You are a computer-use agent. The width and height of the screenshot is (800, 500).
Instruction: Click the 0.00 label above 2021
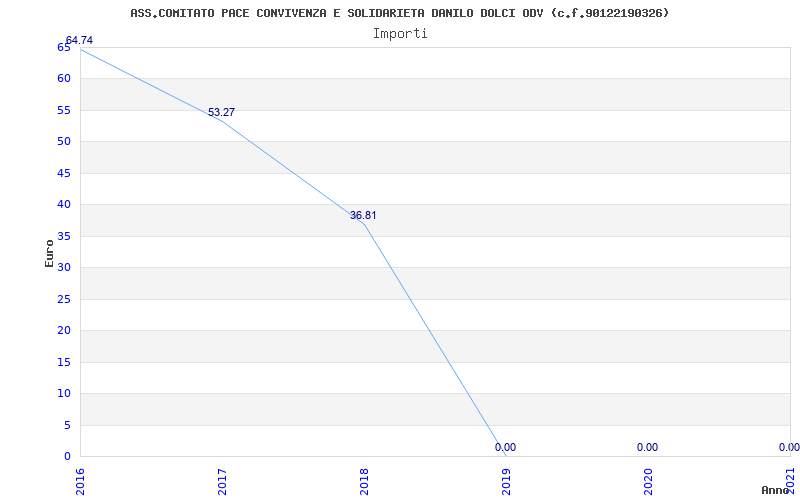tap(789, 447)
